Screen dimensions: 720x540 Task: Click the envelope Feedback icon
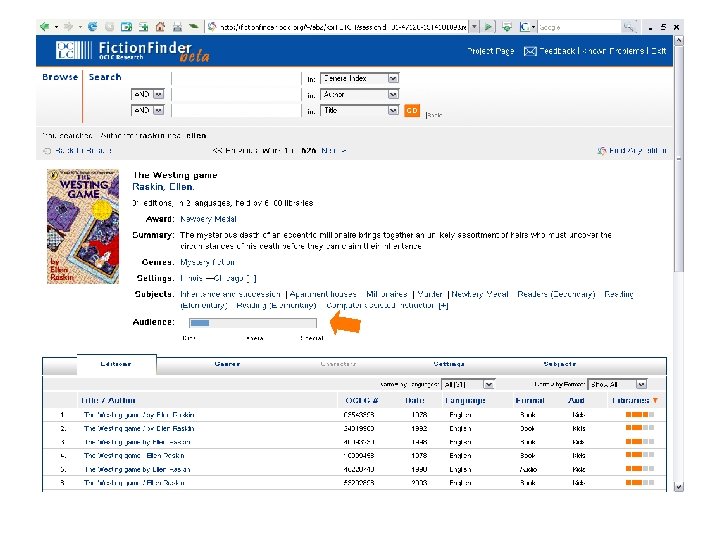pyautogui.click(x=530, y=51)
